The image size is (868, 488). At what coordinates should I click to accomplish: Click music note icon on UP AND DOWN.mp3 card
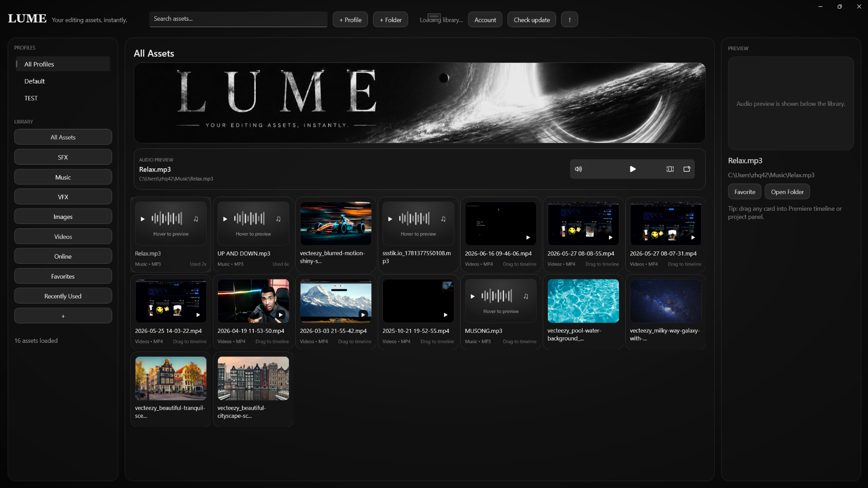(x=278, y=219)
